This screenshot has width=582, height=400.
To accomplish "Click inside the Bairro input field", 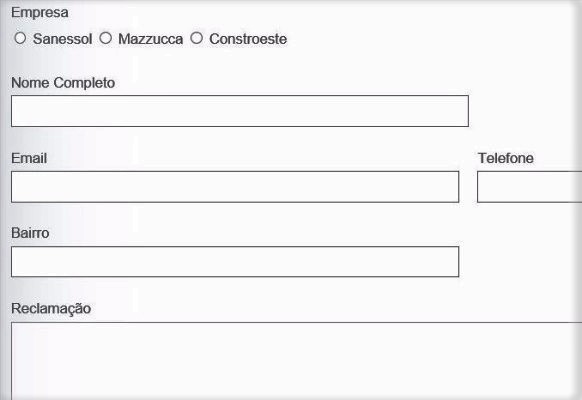I will pyautogui.click(x=235, y=262).
